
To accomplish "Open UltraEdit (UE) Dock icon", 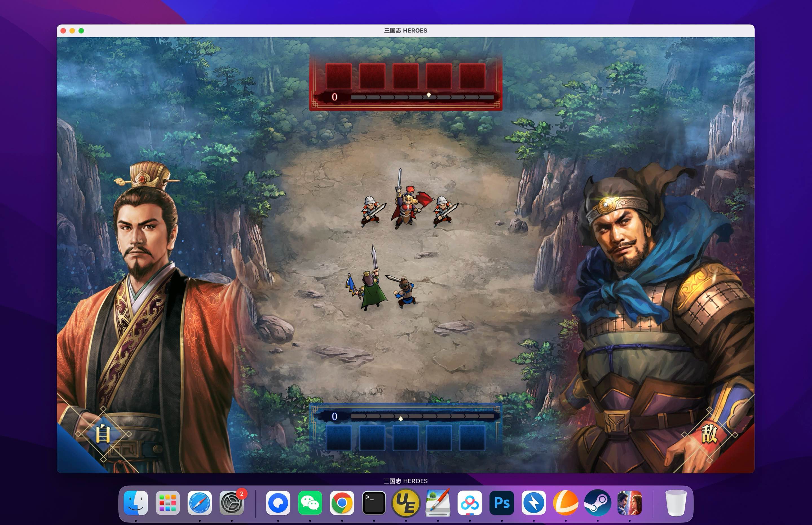I will pos(406,503).
